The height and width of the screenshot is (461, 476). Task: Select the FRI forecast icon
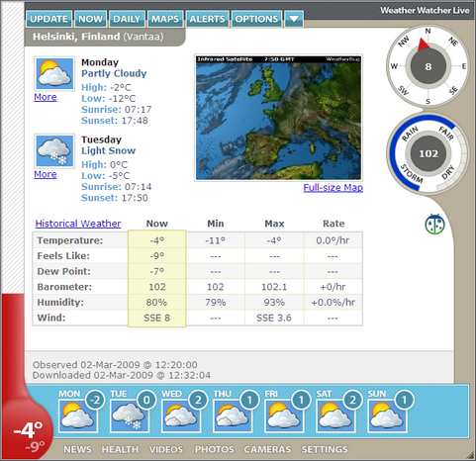284,415
